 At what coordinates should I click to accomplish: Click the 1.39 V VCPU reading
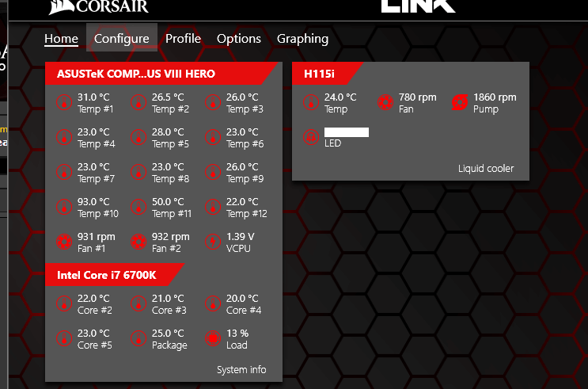[241, 237]
